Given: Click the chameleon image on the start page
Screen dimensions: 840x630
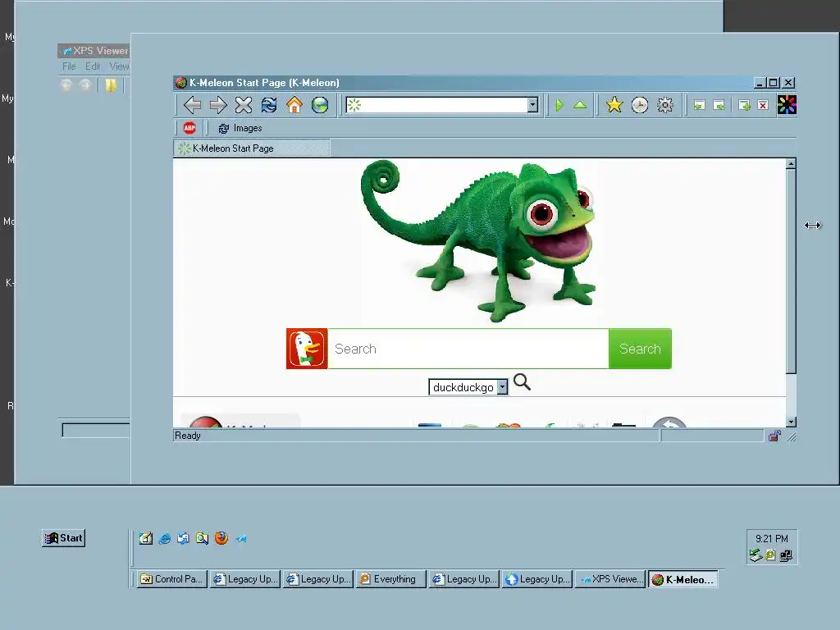Looking at the screenshot, I should coord(478,240).
